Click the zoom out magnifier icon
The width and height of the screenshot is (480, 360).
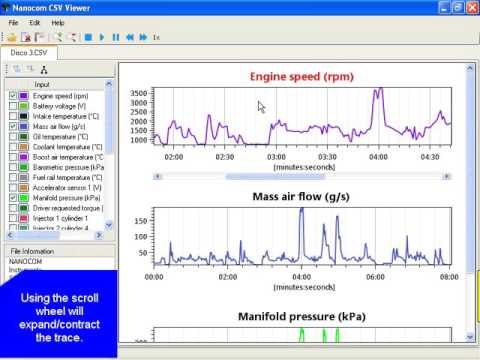tap(72, 37)
